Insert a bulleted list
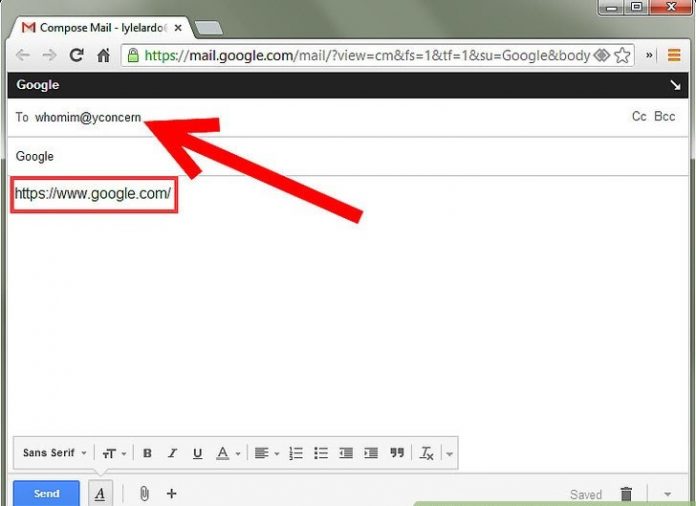This screenshot has width=696, height=506. (320, 453)
